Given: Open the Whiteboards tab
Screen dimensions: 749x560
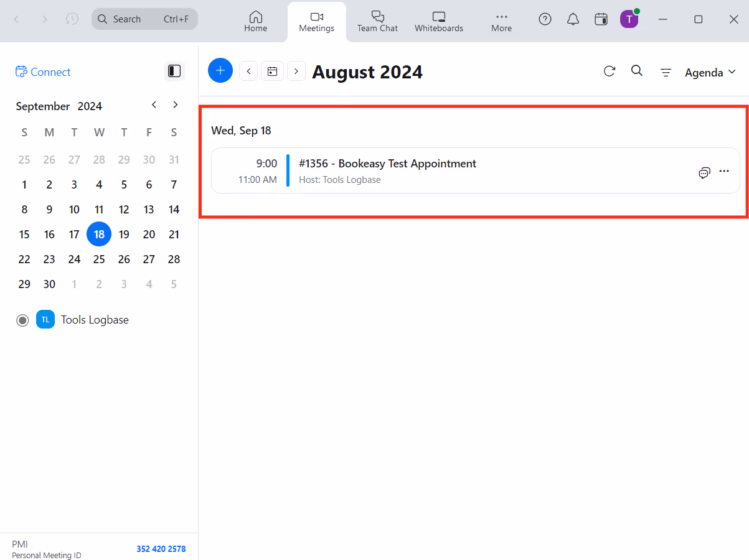Looking at the screenshot, I should click(439, 21).
